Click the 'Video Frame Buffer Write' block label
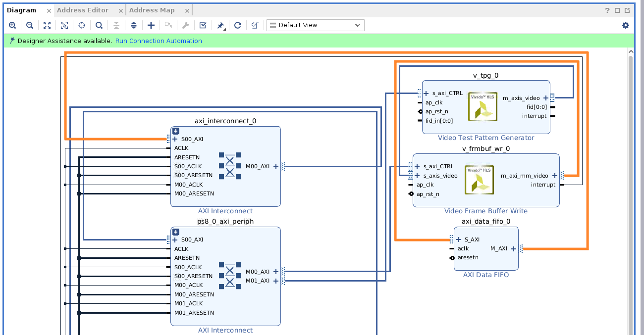The width and height of the screenshot is (644, 335). pos(486,211)
